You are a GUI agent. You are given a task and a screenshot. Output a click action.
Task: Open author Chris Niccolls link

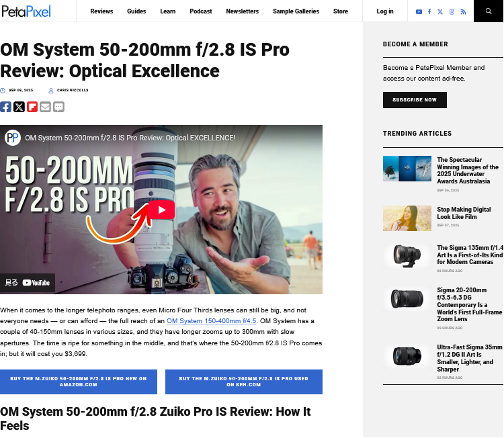click(73, 90)
